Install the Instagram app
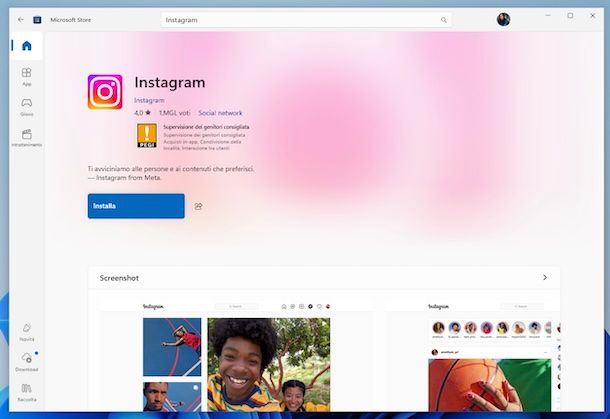Screen dimensions: 610x419 click(136, 206)
